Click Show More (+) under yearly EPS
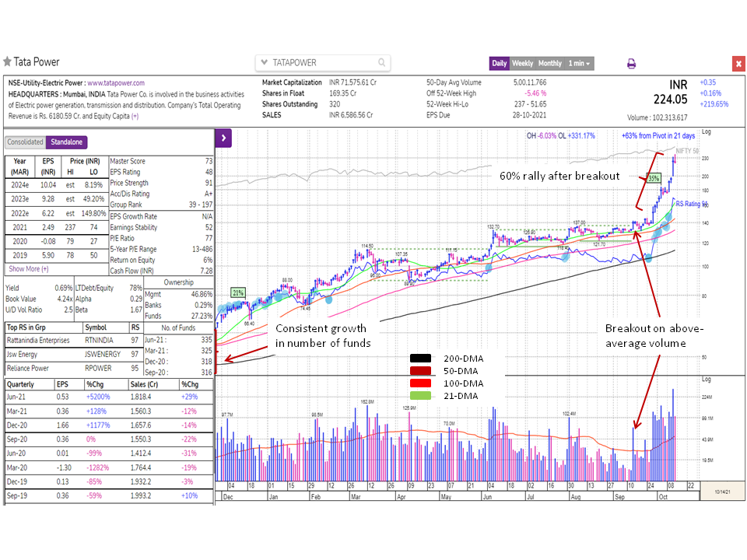Viewport: 747px width, 560px height. pos(29,269)
